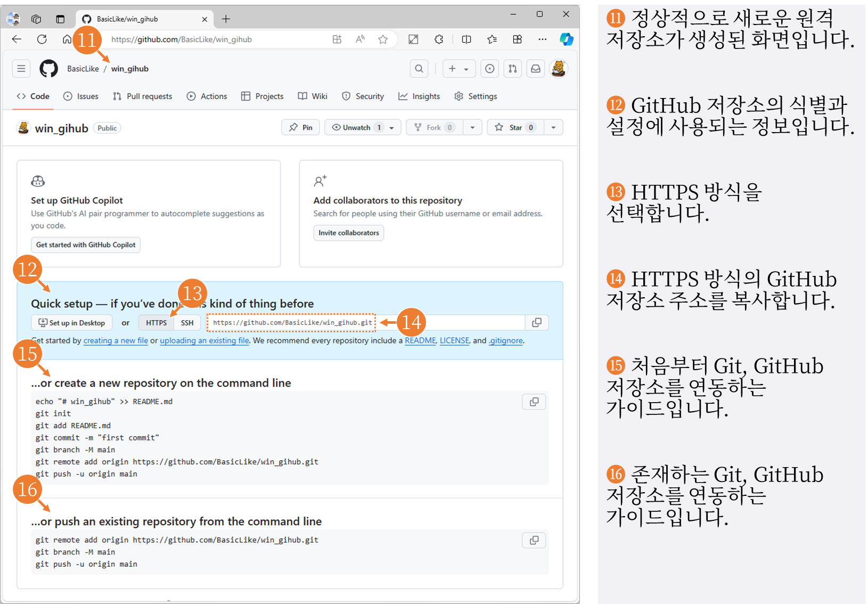This screenshot has width=868, height=604.
Task: Copy the push existing repository commands
Action: [x=534, y=540]
